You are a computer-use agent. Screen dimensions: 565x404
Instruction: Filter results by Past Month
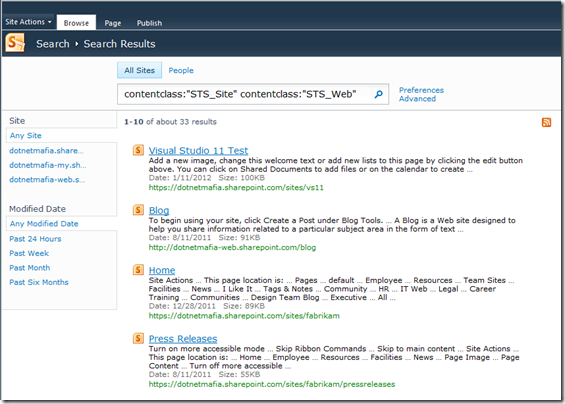point(30,267)
